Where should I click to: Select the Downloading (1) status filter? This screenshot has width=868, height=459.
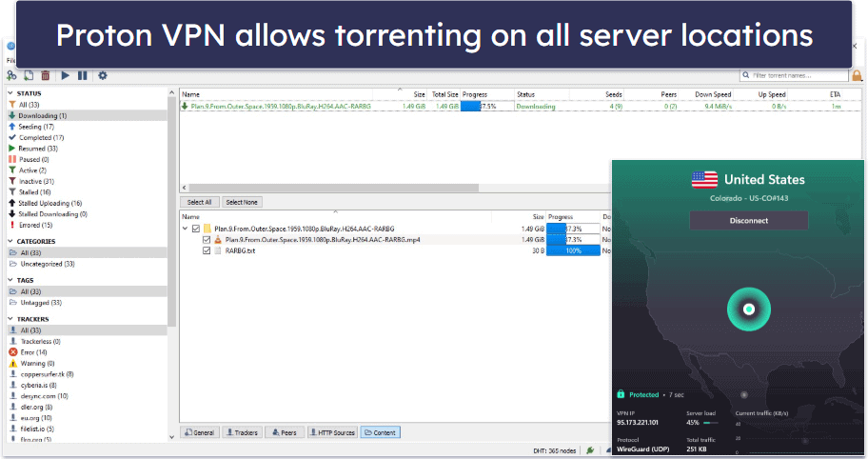point(43,116)
